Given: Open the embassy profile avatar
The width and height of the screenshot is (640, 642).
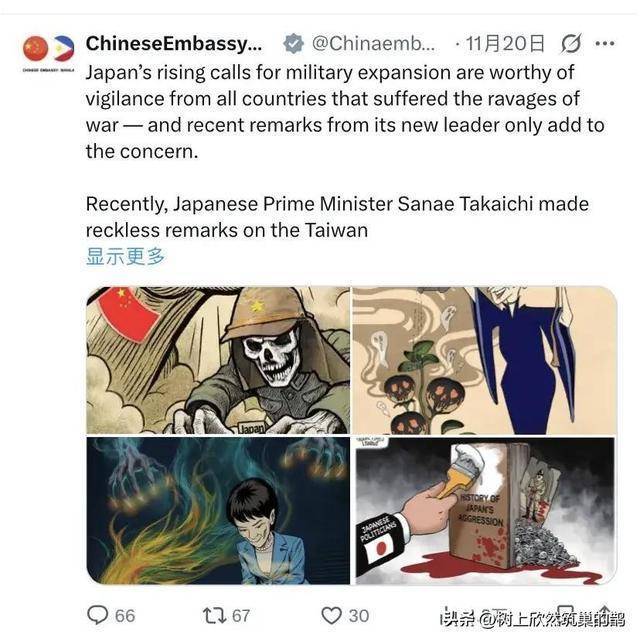Looking at the screenshot, I should point(49,49).
